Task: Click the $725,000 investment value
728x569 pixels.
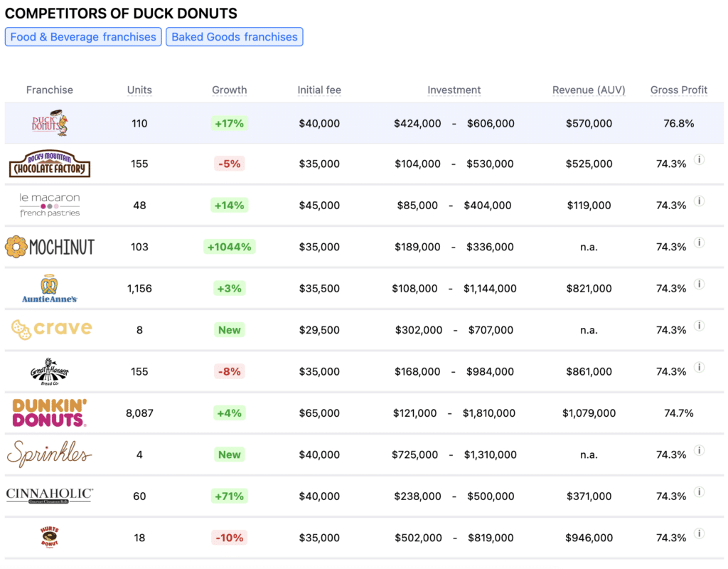Action: tap(414, 454)
